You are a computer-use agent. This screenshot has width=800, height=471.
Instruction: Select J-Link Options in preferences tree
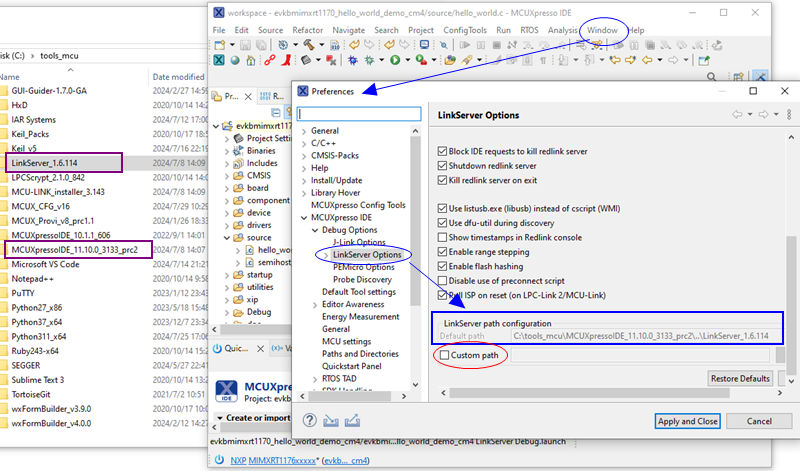(x=358, y=242)
